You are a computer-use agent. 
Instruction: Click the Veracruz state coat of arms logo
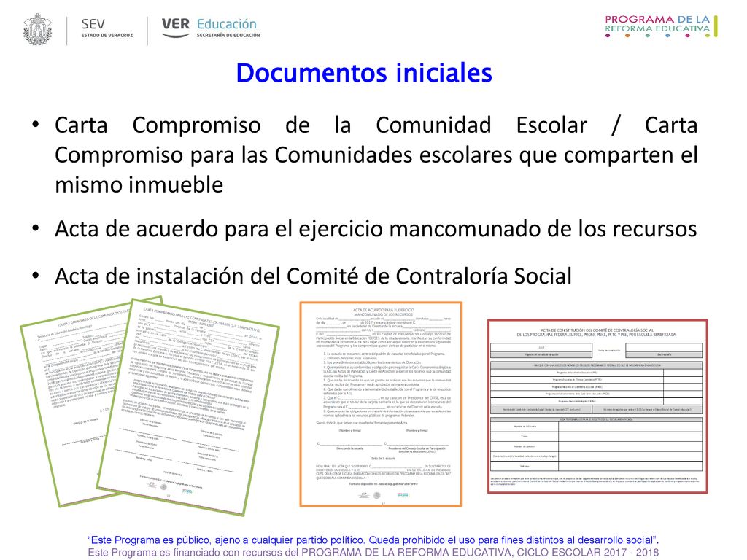coord(38,29)
